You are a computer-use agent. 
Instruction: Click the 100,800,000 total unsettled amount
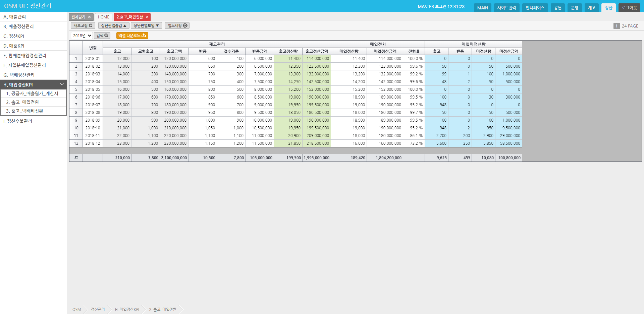(x=509, y=158)
